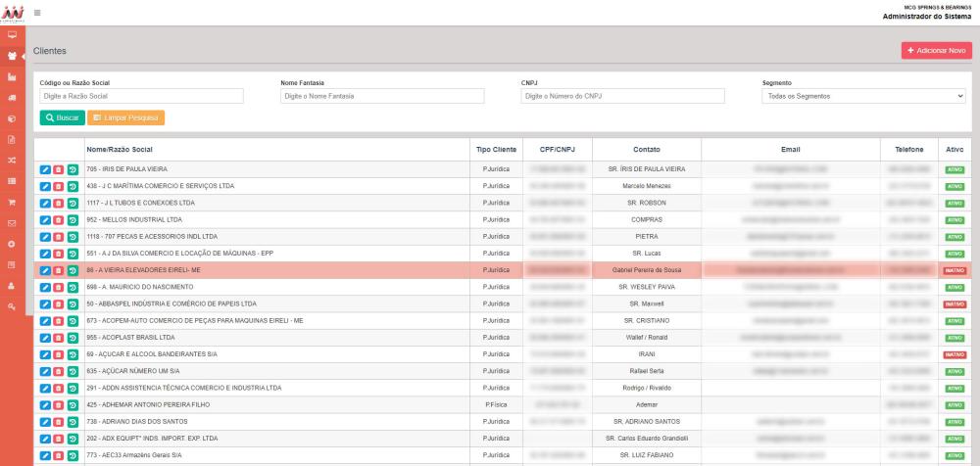980x466 pixels.
Task: Open the key icon in sidebar
Action: coord(12,307)
